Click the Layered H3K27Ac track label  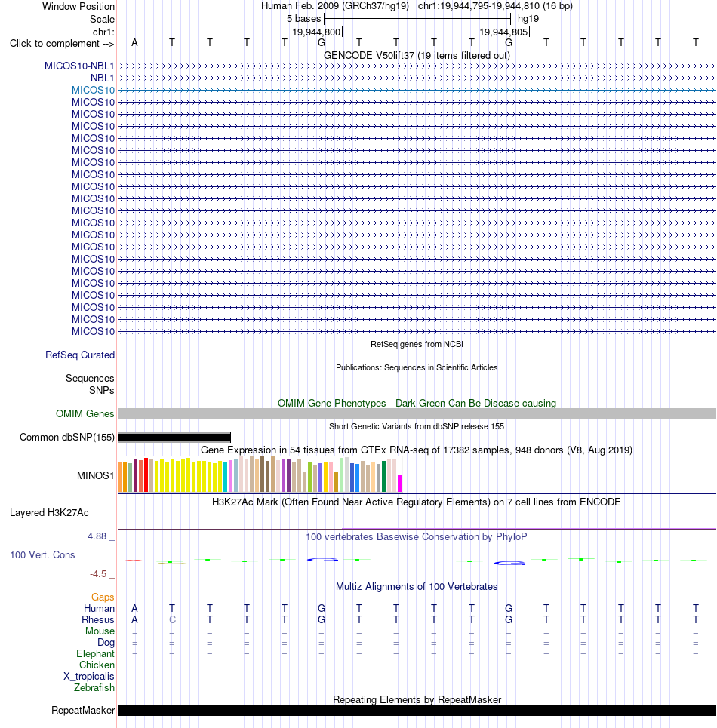tap(49, 512)
